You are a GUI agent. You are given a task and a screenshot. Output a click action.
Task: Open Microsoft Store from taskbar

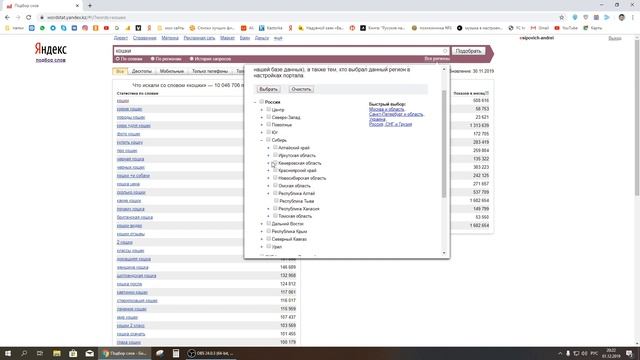(73, 353)
